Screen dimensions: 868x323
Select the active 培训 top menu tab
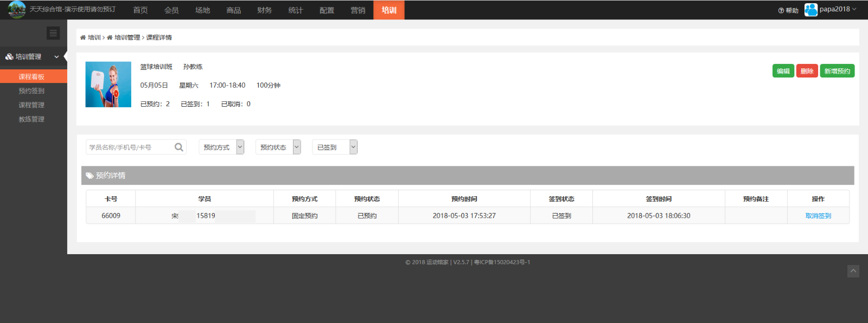(x=389, y=10)
